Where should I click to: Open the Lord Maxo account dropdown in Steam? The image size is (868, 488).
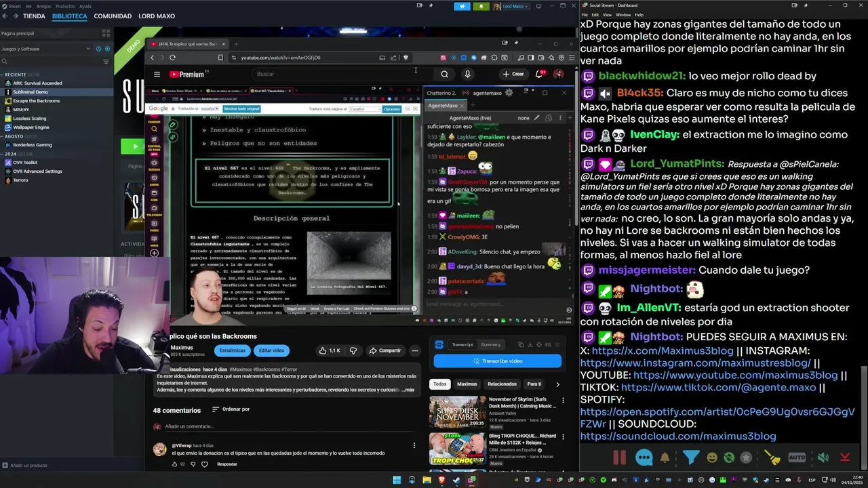[x=513, y=6]
